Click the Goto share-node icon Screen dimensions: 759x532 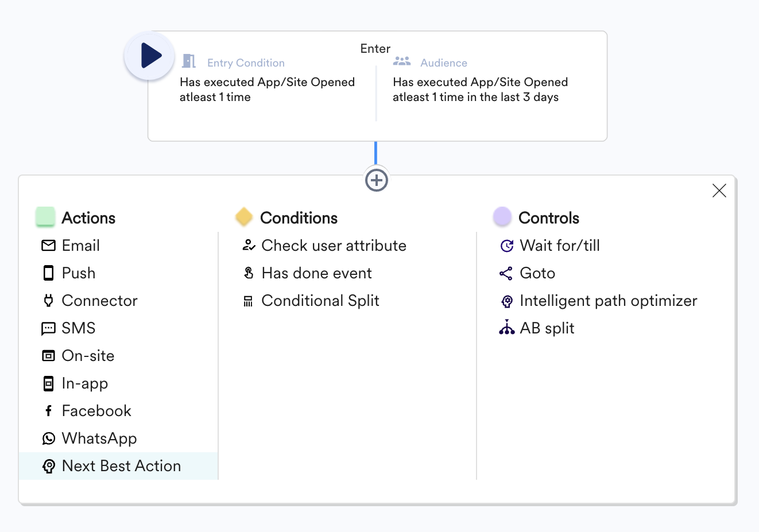506,273
